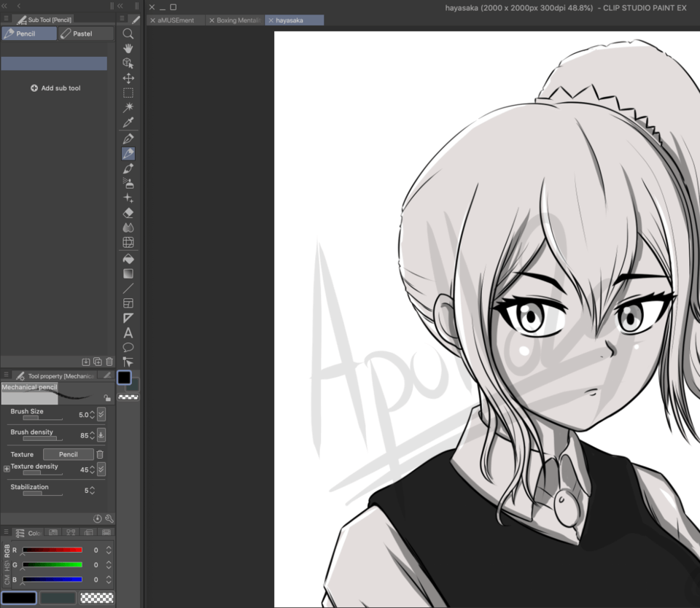Select the Frame border panel tool
This screenshot has width=700, height=608.
pos(128,303)
